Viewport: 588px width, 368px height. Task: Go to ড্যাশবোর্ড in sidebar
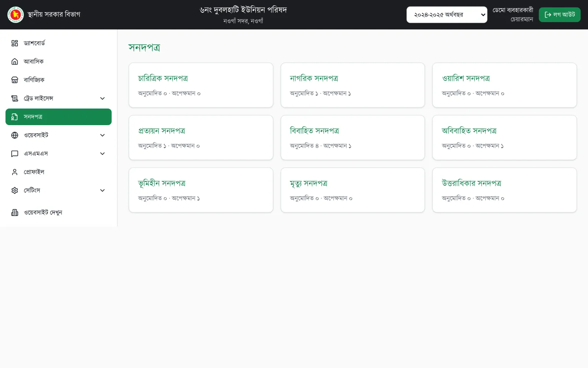pyautogui.click(x=58, y=43)
